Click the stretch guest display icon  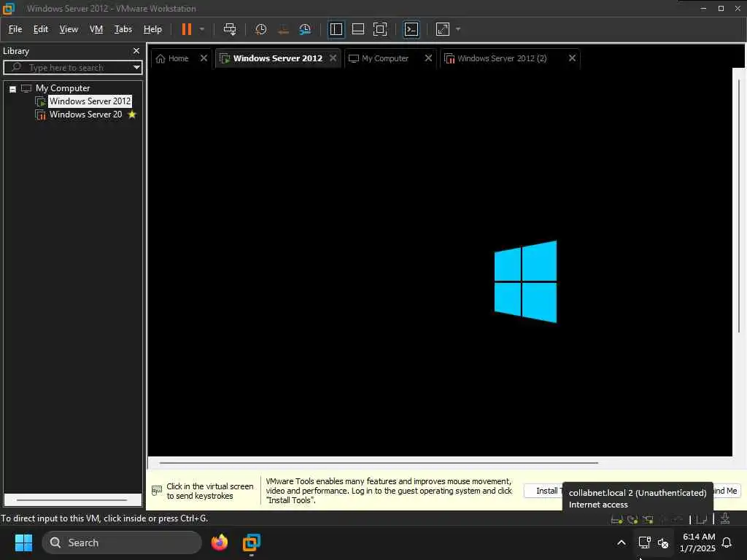(443, 29)
